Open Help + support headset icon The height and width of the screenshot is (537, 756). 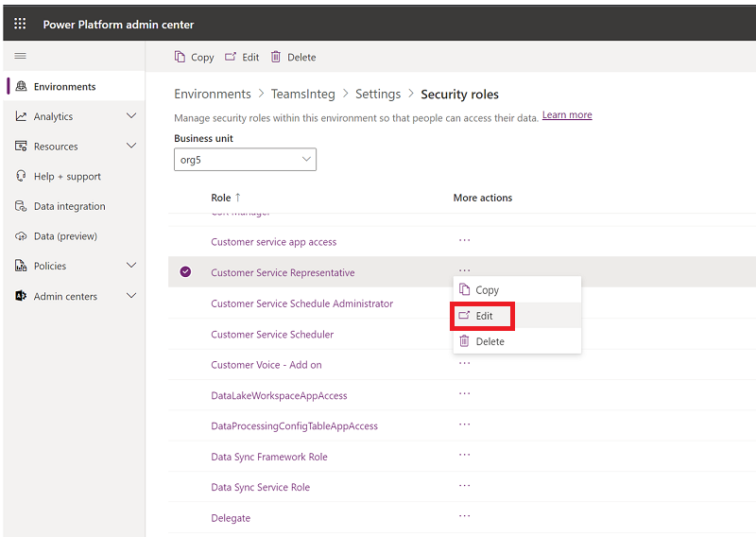22,177
